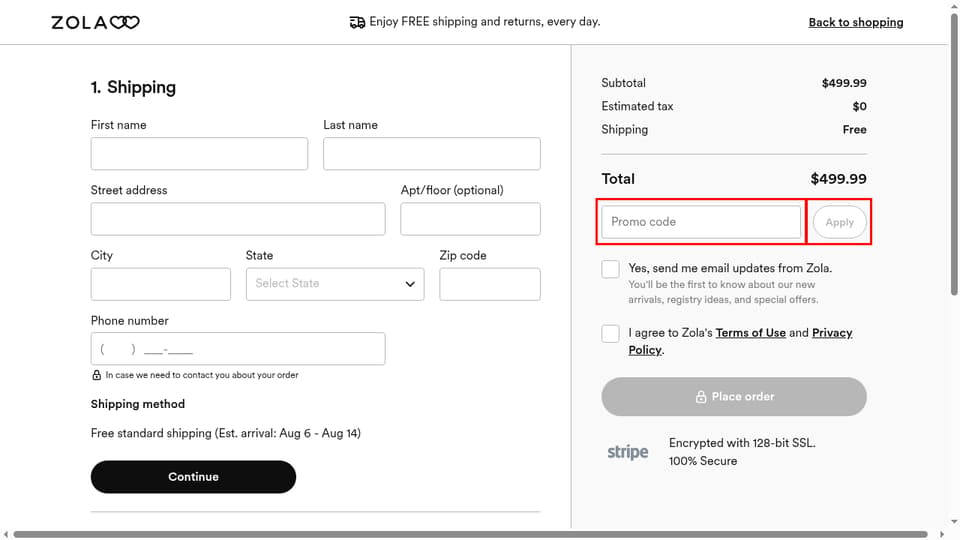Click the horizontal scrollbar at bottom
The image size is (960, 540).
tap(470, 534)
